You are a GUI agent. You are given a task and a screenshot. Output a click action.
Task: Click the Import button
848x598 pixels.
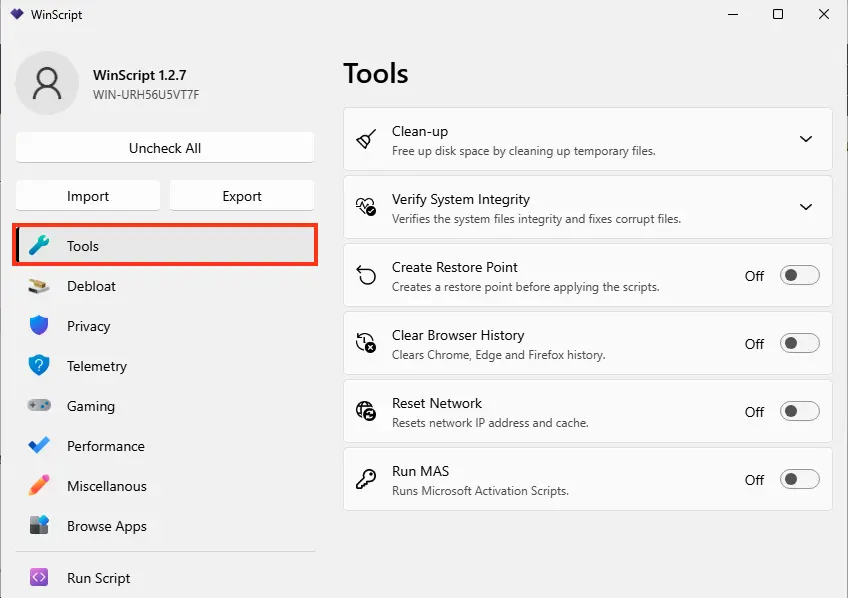click(88, 196)
